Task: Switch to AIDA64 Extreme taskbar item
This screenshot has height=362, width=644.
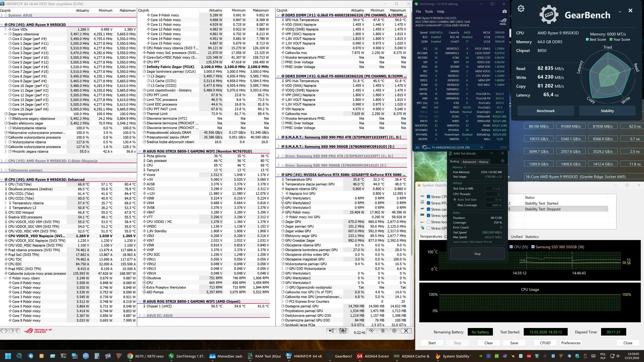Action: 373,356
